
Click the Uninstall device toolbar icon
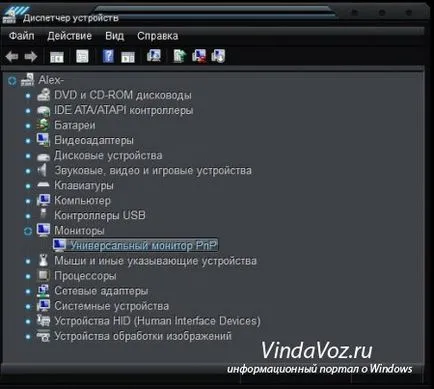coord(218,56)
